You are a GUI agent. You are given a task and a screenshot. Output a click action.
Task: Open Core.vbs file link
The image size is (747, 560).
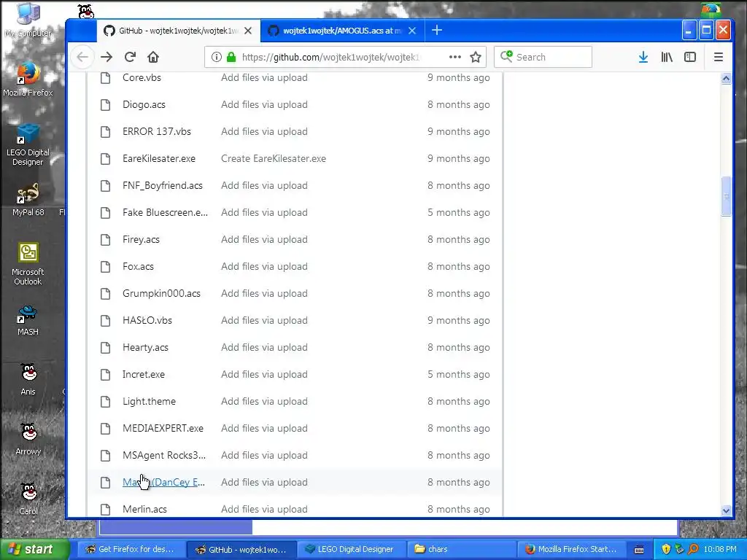(142, 77)
